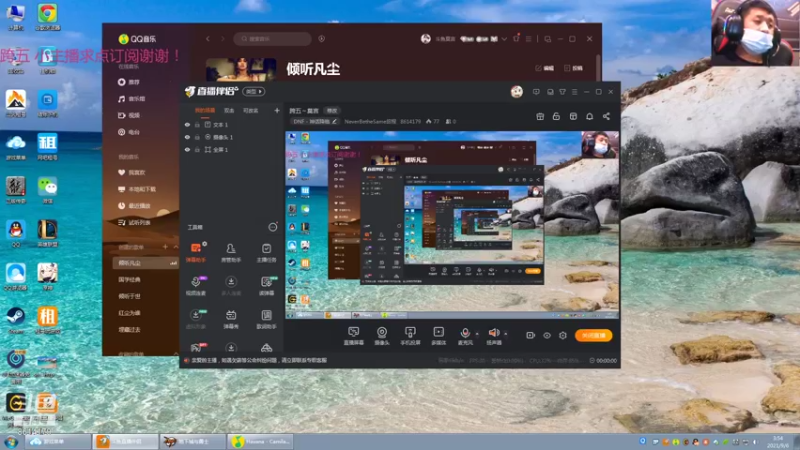The height and width of the screenshot is (450, 800).
Task: Switch to the third scene tab
Action: [251, 110]
